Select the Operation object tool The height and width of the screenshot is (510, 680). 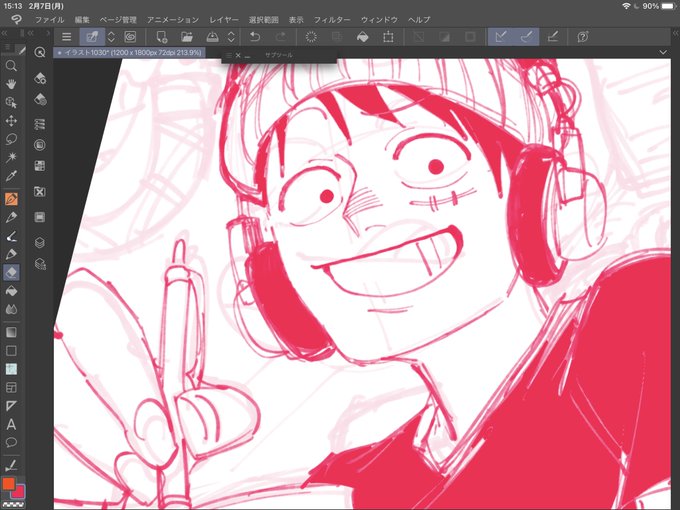click(11, 102)
